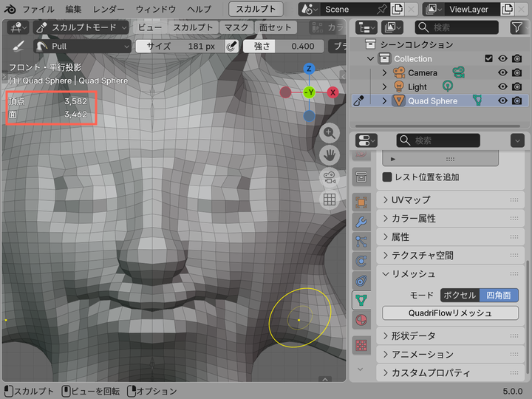
Task: Click the green camera data icon
Action: point(458,72)
